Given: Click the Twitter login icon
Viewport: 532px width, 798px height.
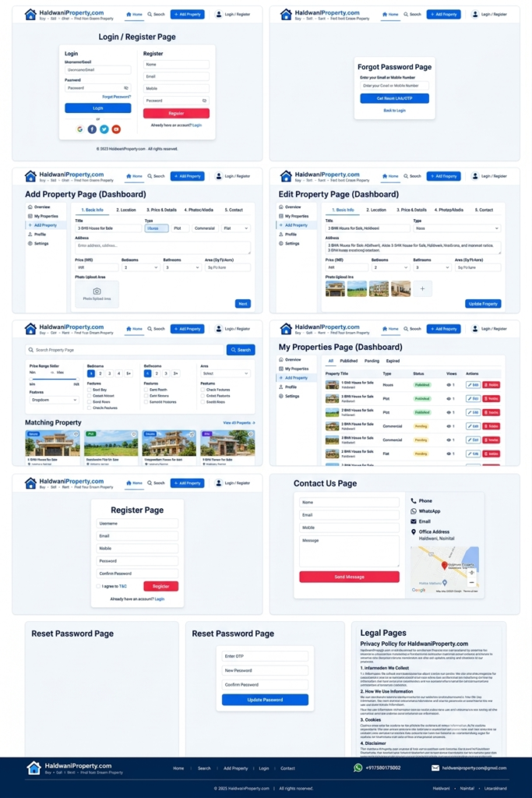Looking at the screenshot, I should (x=104, y=129).
